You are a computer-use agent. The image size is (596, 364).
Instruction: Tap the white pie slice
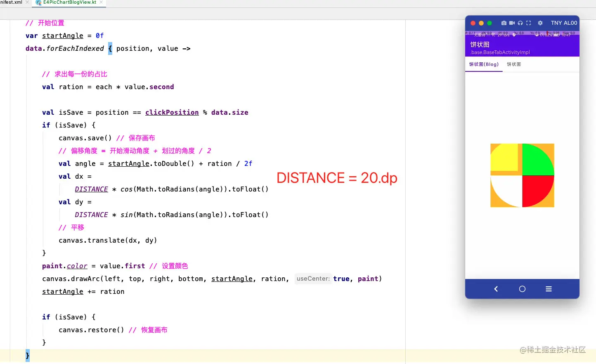[508, 189]
